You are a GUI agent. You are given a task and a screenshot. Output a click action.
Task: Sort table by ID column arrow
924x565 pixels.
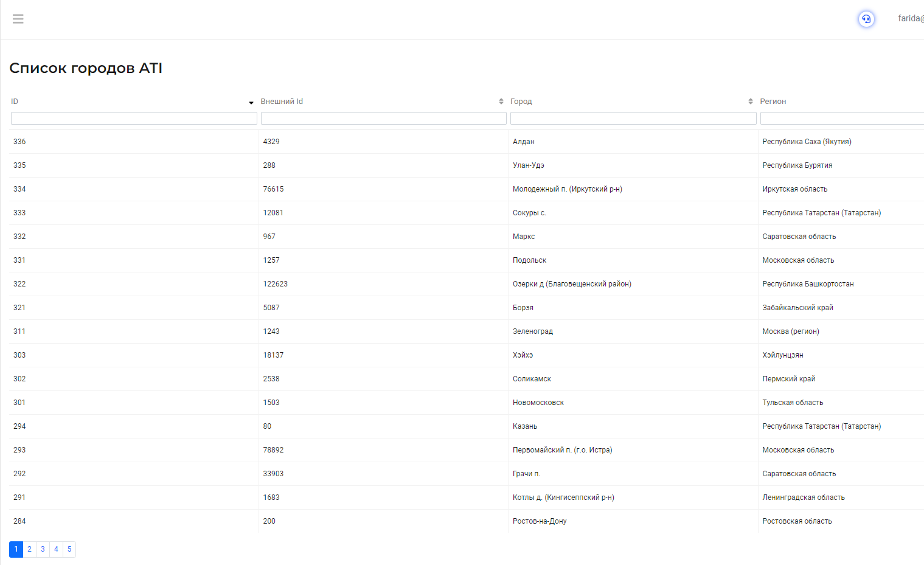(251, 102)
